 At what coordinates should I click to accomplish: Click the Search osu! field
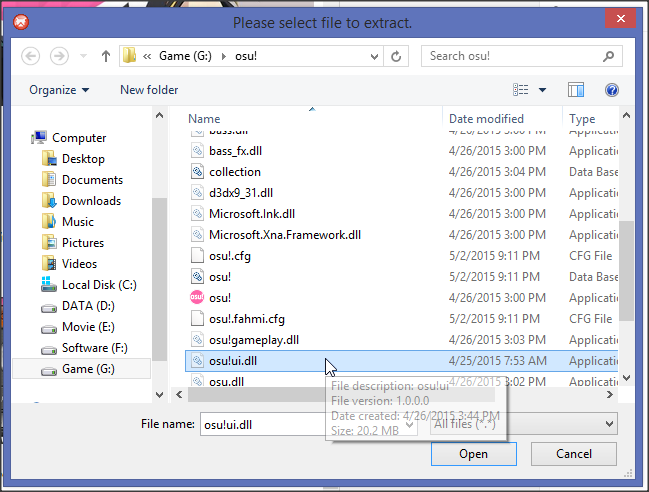[522, 56]
